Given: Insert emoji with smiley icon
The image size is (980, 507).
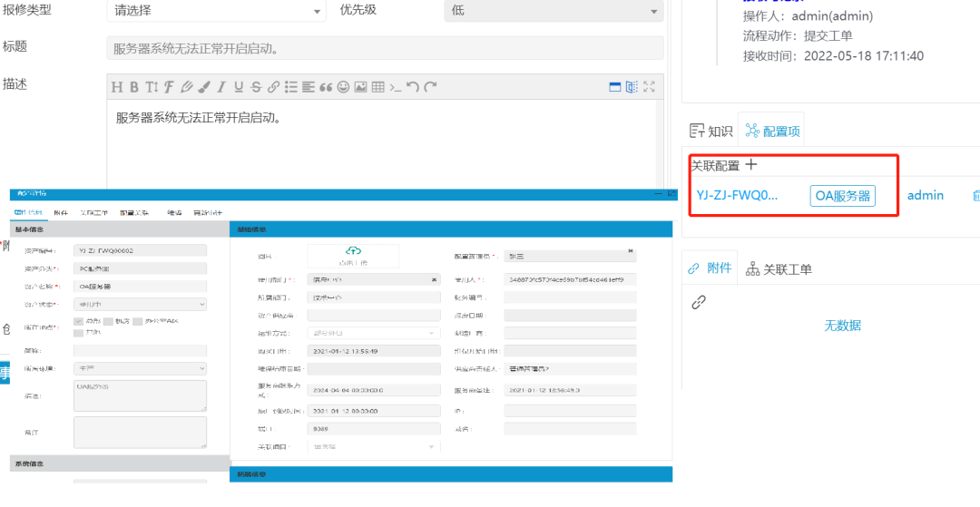Looking at the screenshot, I should (343, 87).
